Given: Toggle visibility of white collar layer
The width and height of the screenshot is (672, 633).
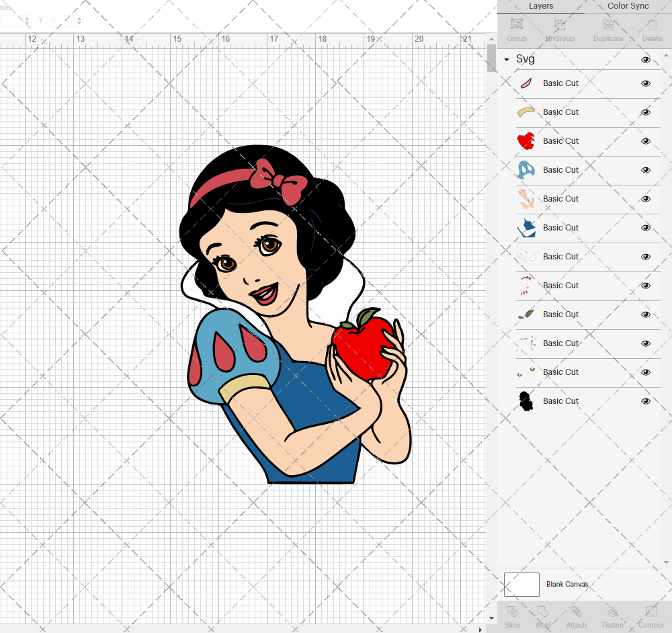Looking at the screenshot, I should [x=645, y=257].
